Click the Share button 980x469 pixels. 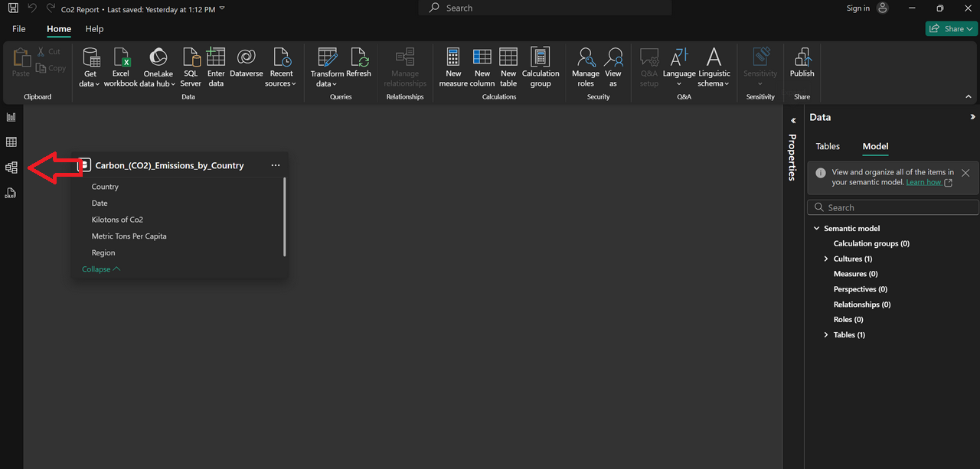click(x=952, y=28)
